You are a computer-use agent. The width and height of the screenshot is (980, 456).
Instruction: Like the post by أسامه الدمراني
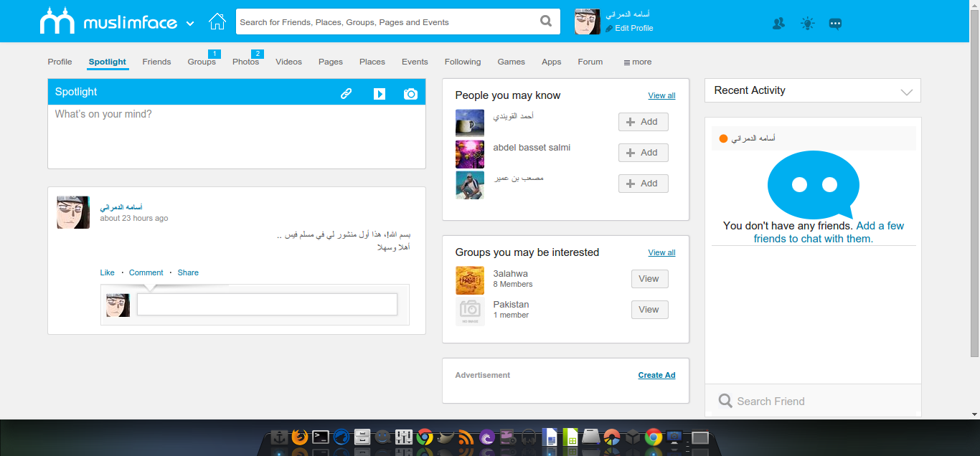point(107,272)
